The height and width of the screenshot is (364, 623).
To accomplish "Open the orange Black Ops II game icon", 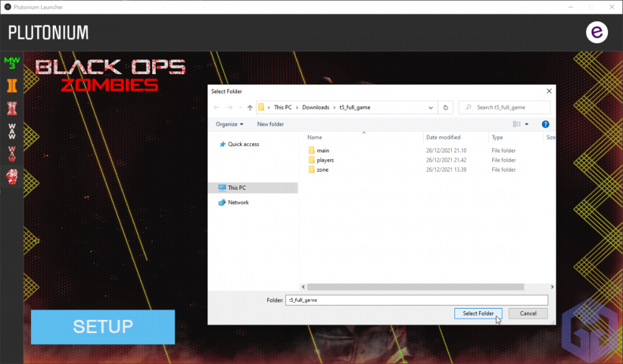I will pyautogui.click(x=11, y=86).
